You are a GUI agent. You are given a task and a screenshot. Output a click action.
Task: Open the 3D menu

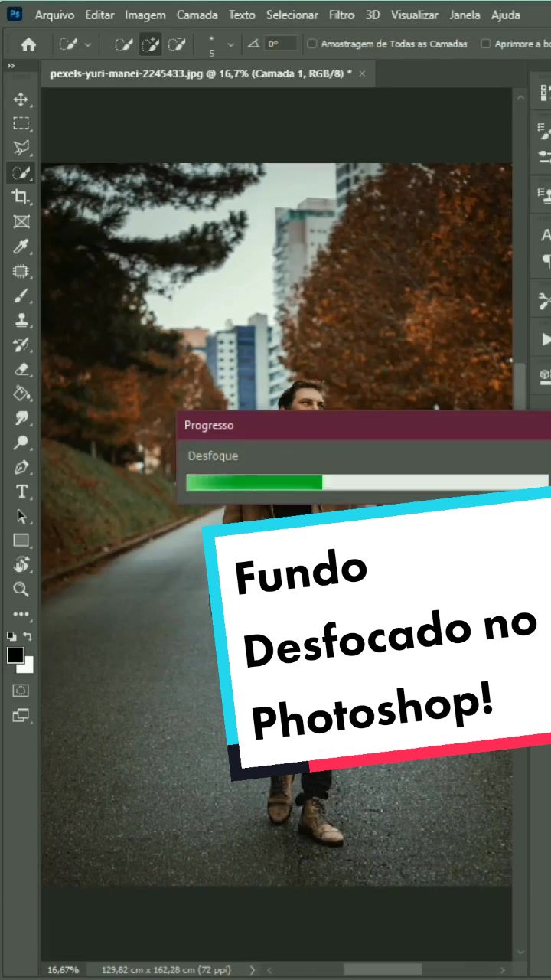pyautogui.click(x=373, y=15)
